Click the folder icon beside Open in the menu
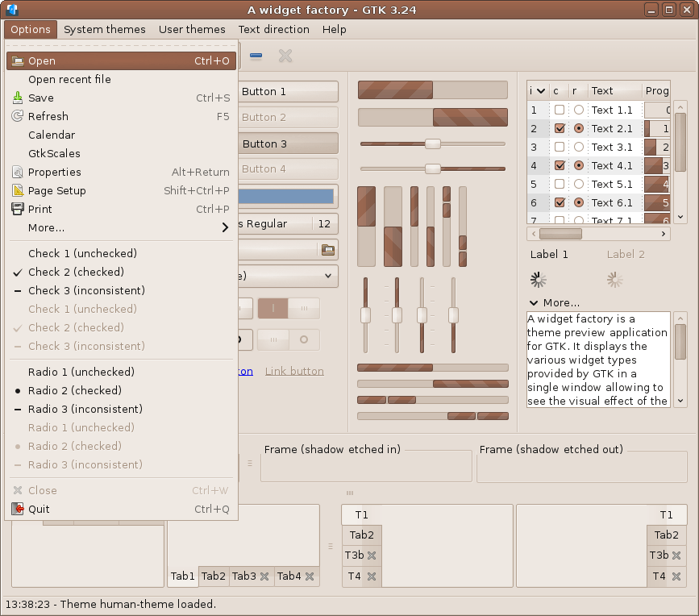 18,61
